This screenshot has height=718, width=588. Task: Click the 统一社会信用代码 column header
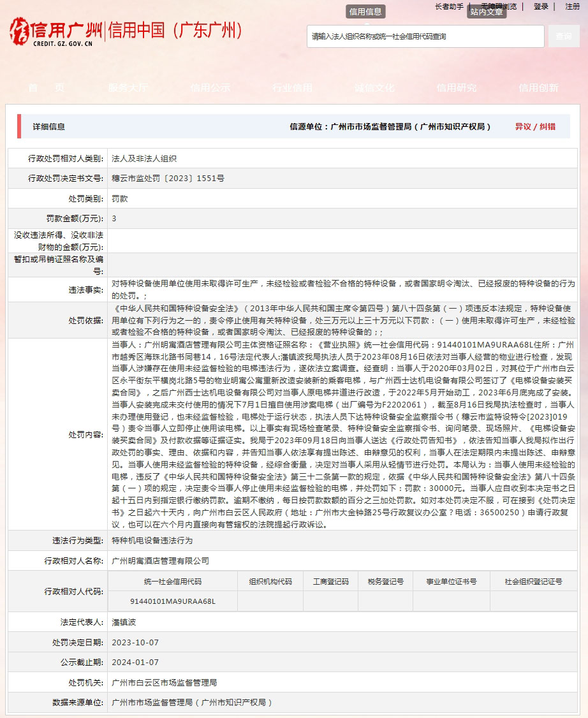173,582
